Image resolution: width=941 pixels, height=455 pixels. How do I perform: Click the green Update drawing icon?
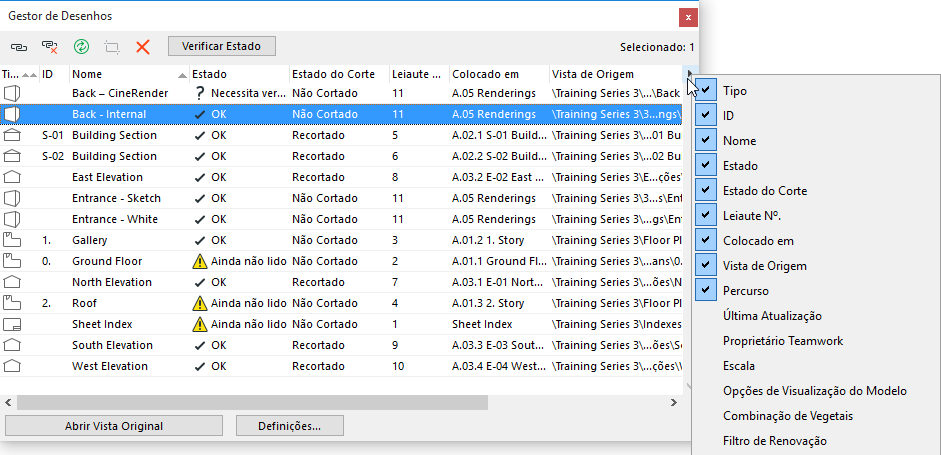pyautogui.click(x=81, y=47)
